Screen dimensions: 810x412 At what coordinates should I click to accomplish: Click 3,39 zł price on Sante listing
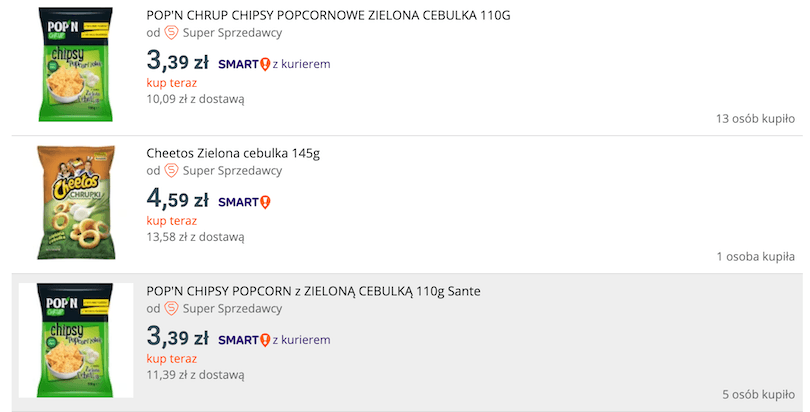tap(177, 338)
